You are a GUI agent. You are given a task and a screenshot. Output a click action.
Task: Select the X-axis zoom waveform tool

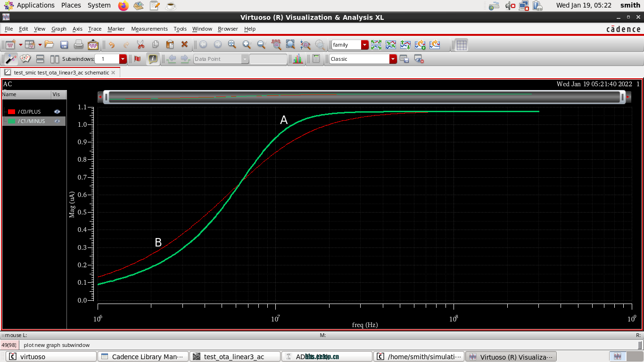tap(276, 45)
